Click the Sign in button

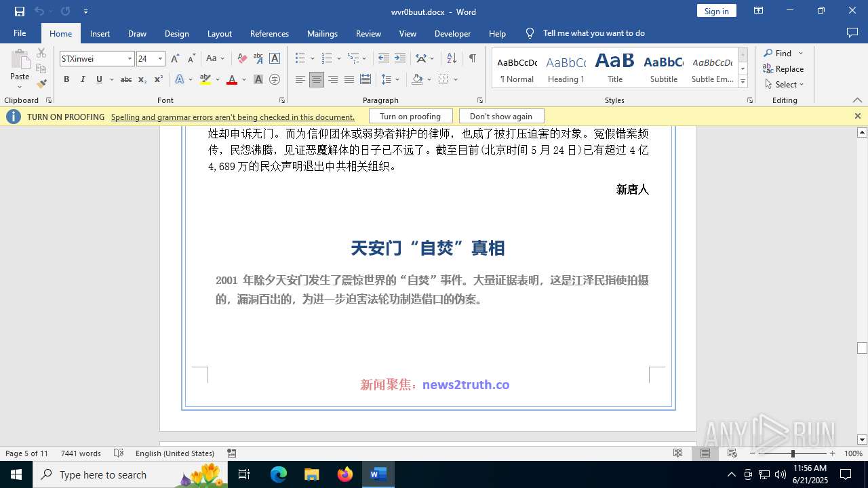pos(716,11)
